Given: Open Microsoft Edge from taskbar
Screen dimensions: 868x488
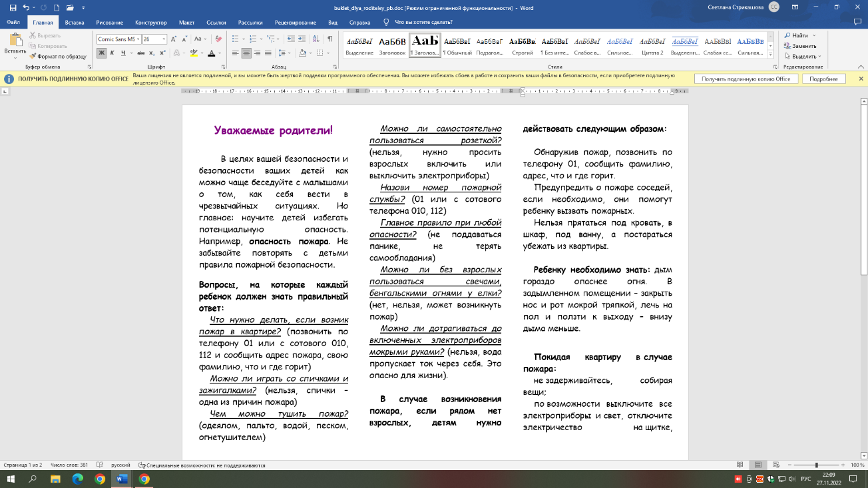Looking at the screenshot, I should [x=77, y=479].
